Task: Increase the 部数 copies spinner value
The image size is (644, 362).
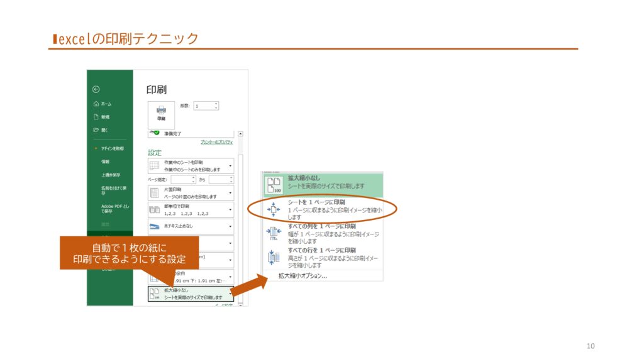Action: [216, 104]
